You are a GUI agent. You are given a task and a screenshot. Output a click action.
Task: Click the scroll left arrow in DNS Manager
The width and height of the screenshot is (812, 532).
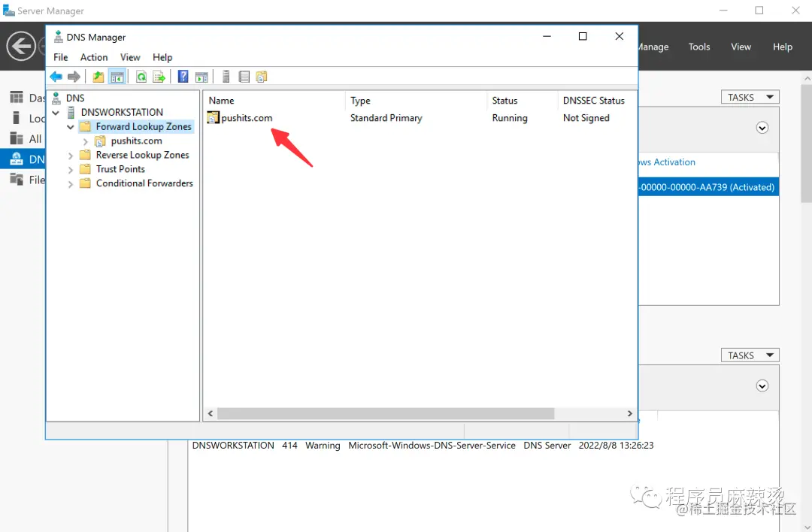[x=211, y=413]
